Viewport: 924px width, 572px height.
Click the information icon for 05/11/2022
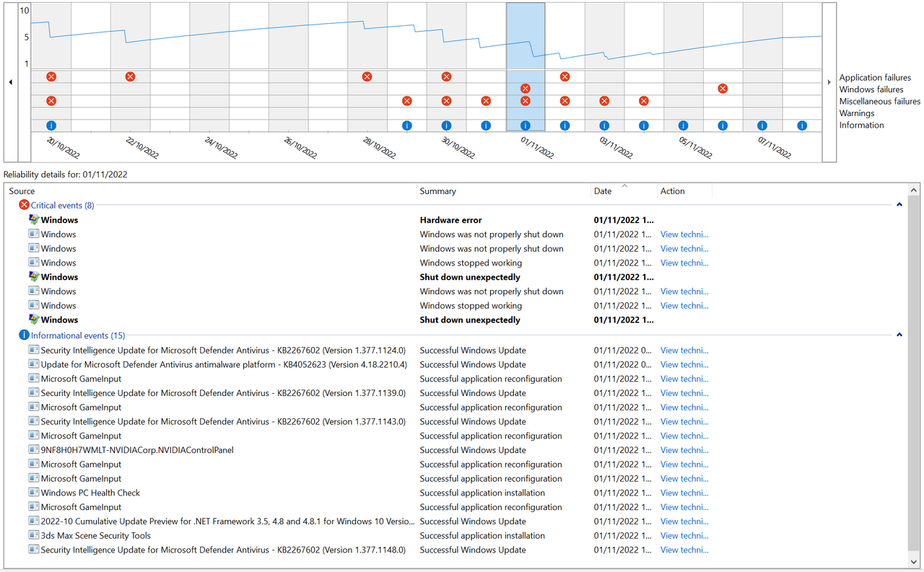(683, 126)
